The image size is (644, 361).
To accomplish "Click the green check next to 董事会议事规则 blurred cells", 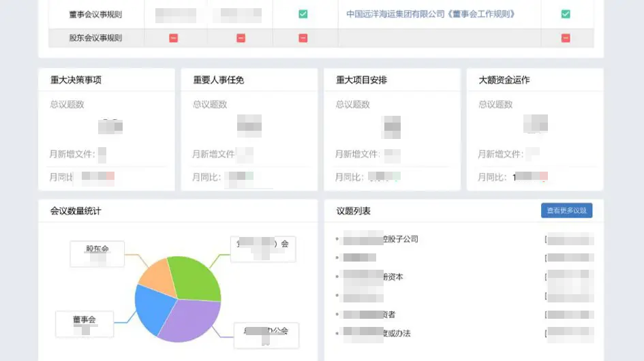I will (x=303, y=14).
